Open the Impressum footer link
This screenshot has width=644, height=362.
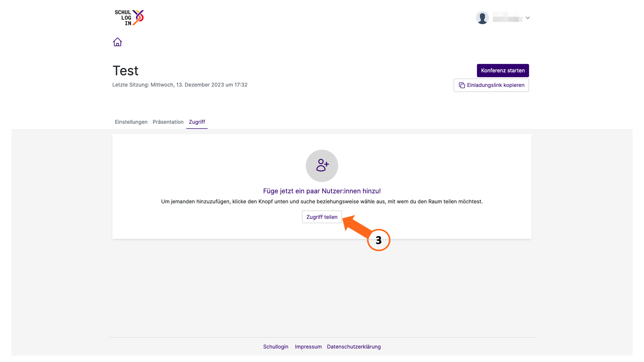[x=308, y=347]
